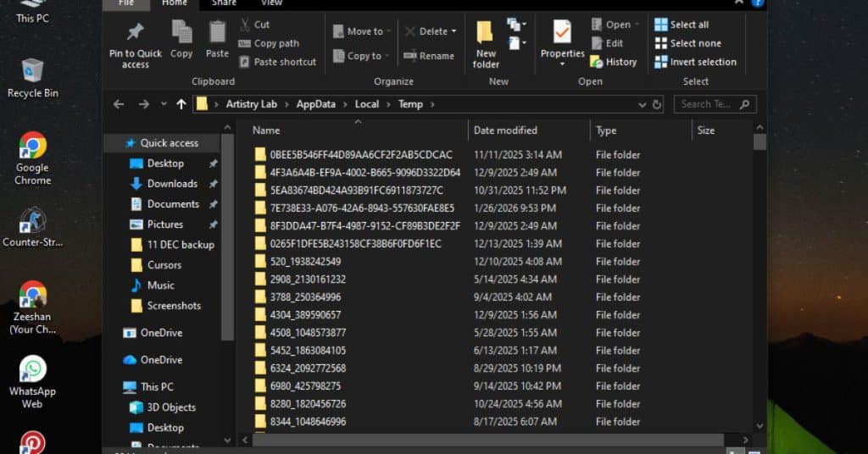
Task: Click the New folder icon
Action: [x=486, y=34]
